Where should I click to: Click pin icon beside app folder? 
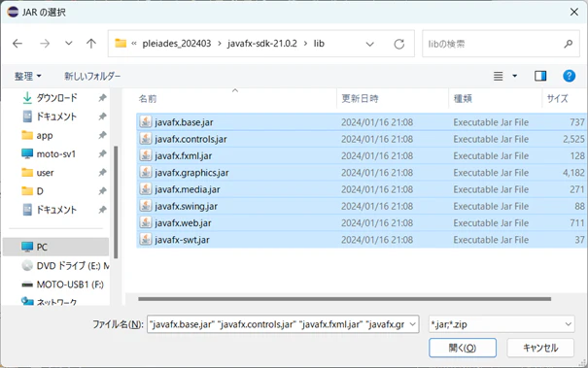(102, 135)
